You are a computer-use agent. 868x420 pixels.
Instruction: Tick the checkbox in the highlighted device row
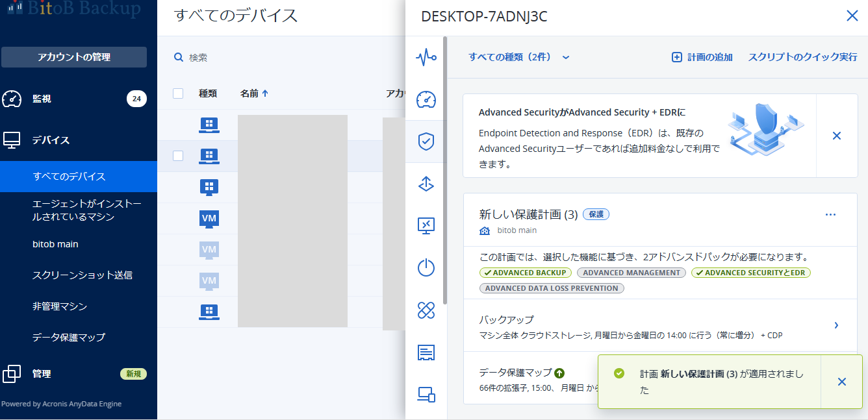178,156
